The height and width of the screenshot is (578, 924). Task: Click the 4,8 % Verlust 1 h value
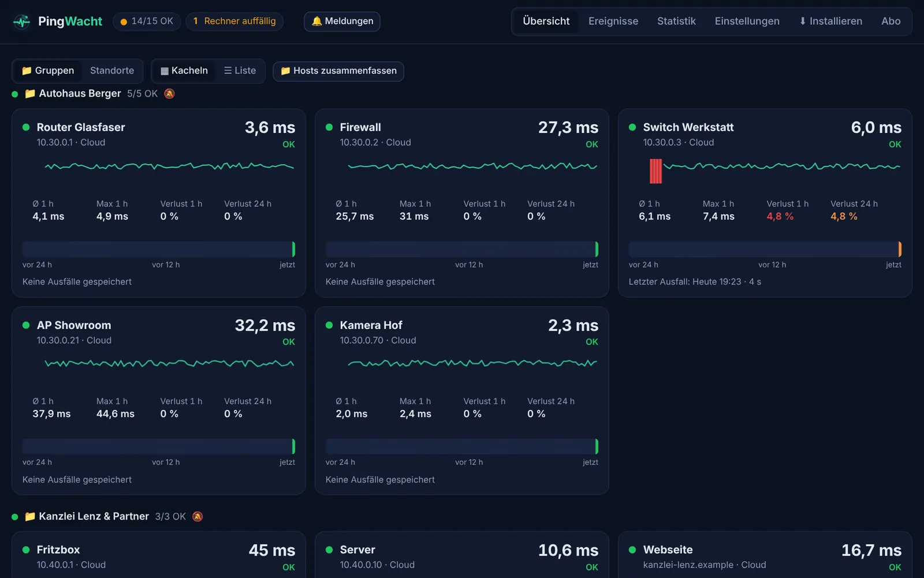pos(780,216)
